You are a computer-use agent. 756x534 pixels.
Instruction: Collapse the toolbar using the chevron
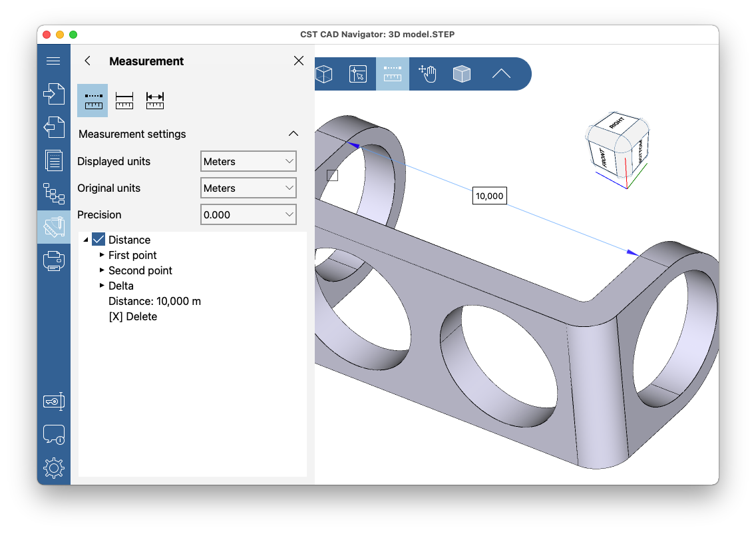tap(501, 74)
